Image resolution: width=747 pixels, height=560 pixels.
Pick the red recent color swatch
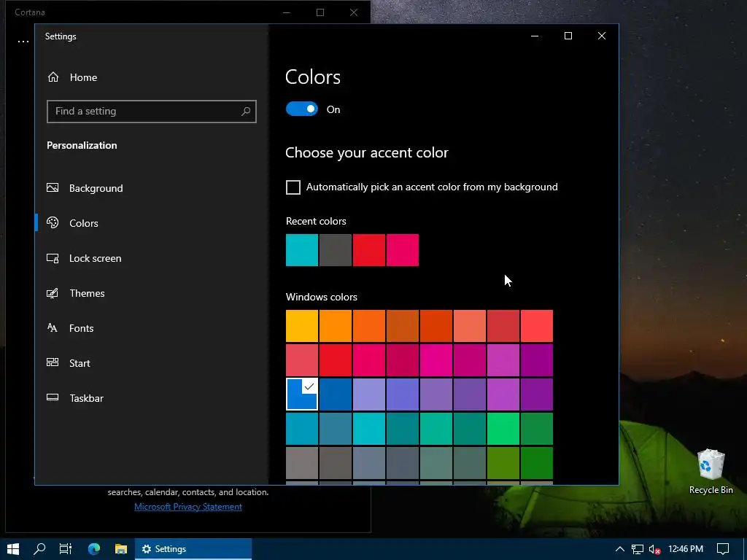tap(369, 250)
